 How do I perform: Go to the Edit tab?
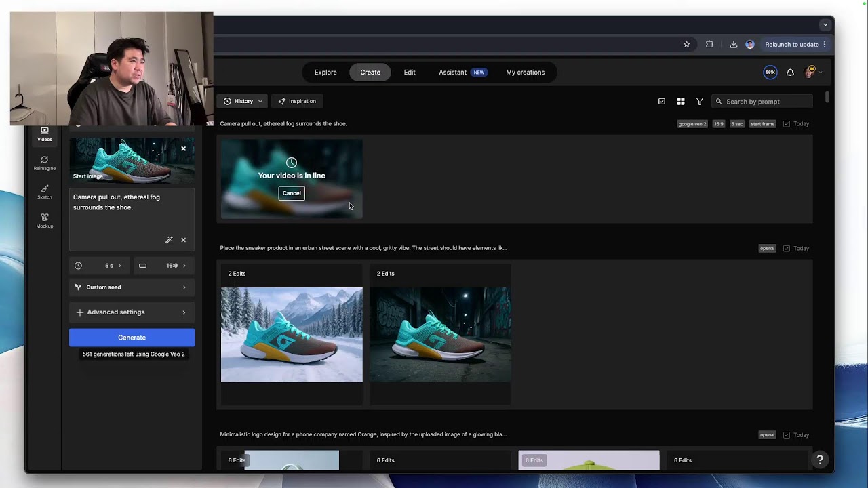(x=410, y=73)
